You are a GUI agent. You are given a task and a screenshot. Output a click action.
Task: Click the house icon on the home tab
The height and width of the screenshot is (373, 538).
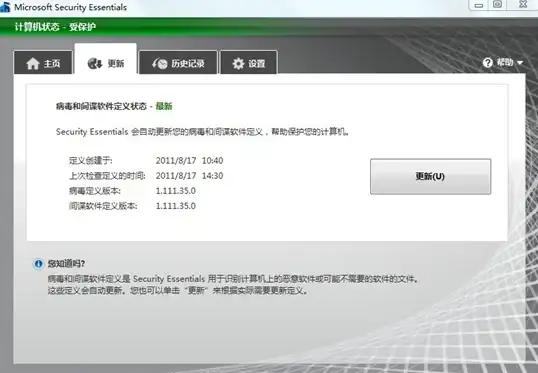click(x=33, y=63)
